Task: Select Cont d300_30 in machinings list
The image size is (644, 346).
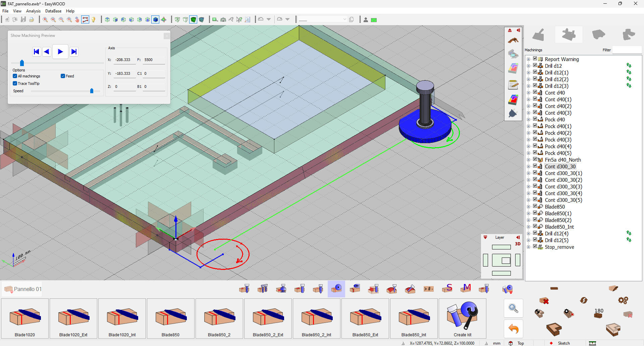Action: [x=560, y=167]
